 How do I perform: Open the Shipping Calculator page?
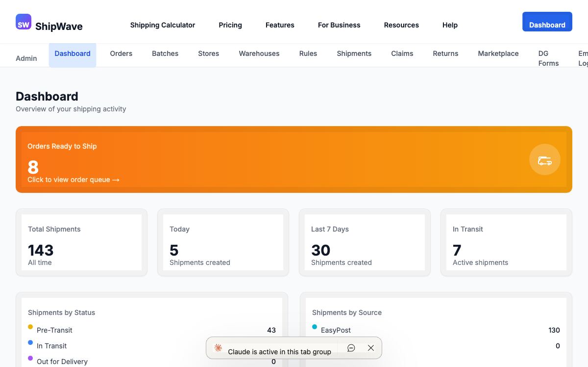163,25
